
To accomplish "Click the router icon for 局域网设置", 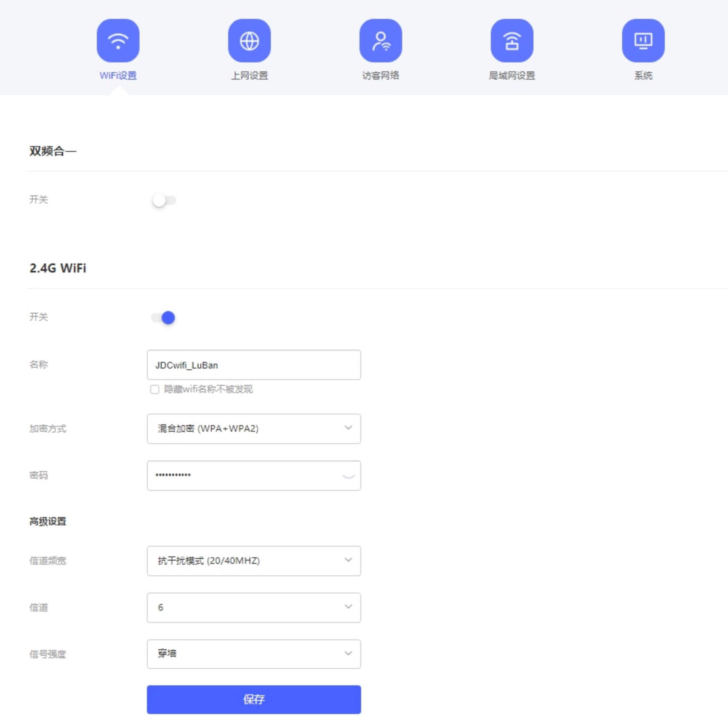I will (512, 40).
